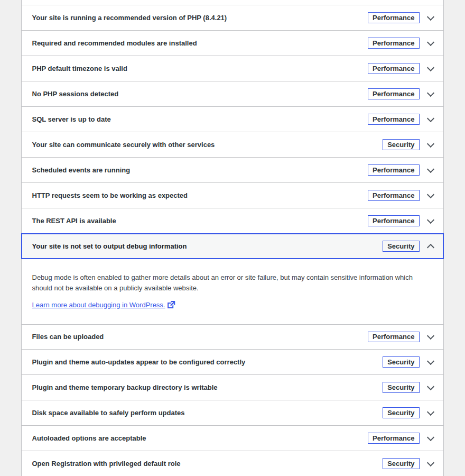
Task: Expand the 'Open Registration' chevron
Action: point(431,464)
